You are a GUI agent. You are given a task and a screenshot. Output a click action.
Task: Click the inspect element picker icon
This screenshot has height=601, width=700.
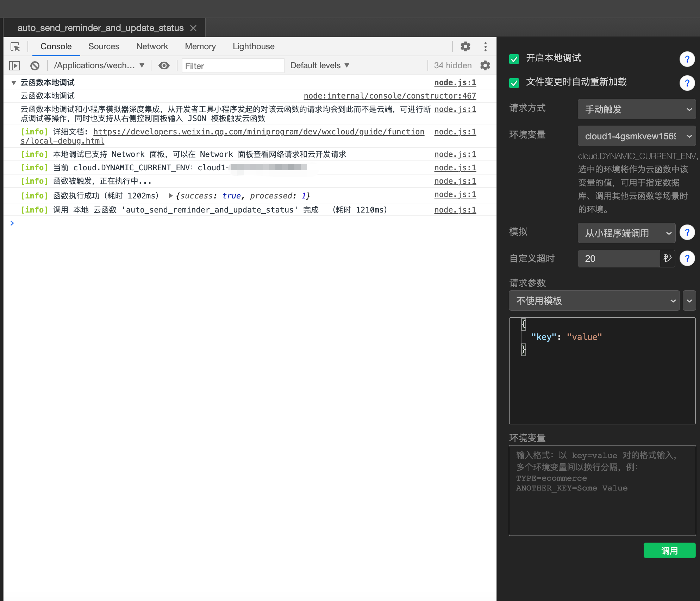click(x=15, y=47)
